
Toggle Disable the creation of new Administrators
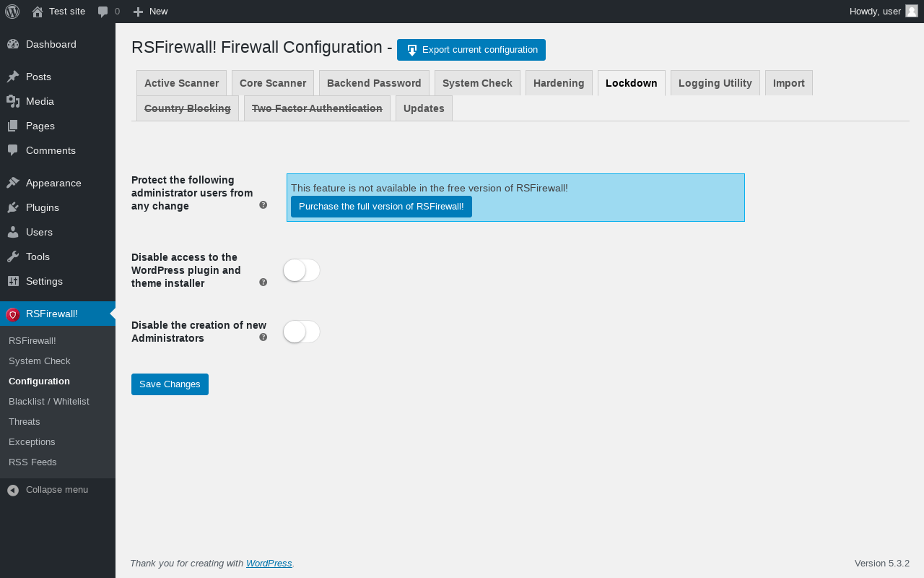[x=302, y=332]
